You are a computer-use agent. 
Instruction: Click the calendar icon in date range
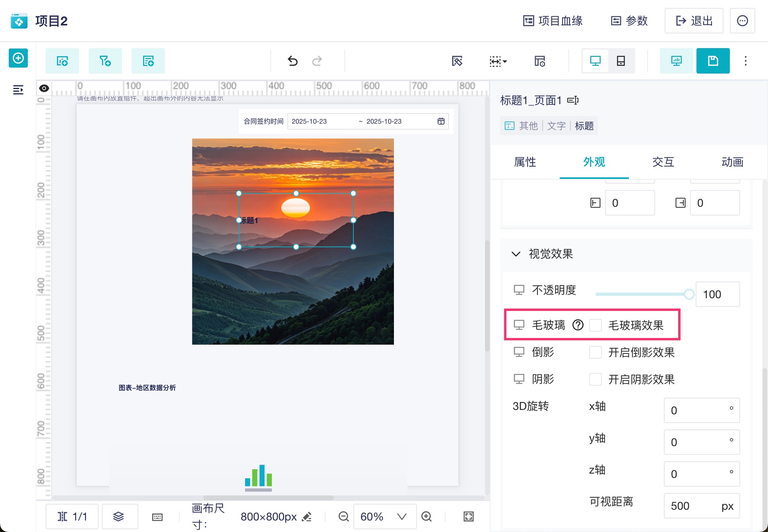coord(441,121)
